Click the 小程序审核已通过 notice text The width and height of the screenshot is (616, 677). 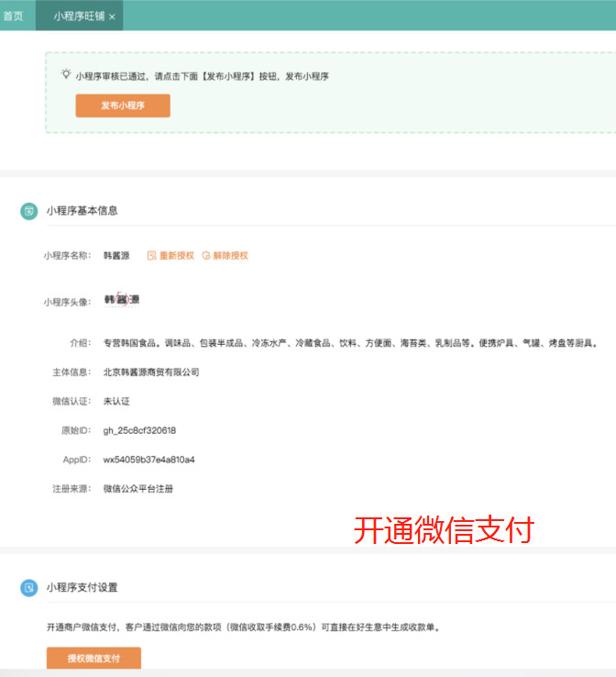(202, 76)
